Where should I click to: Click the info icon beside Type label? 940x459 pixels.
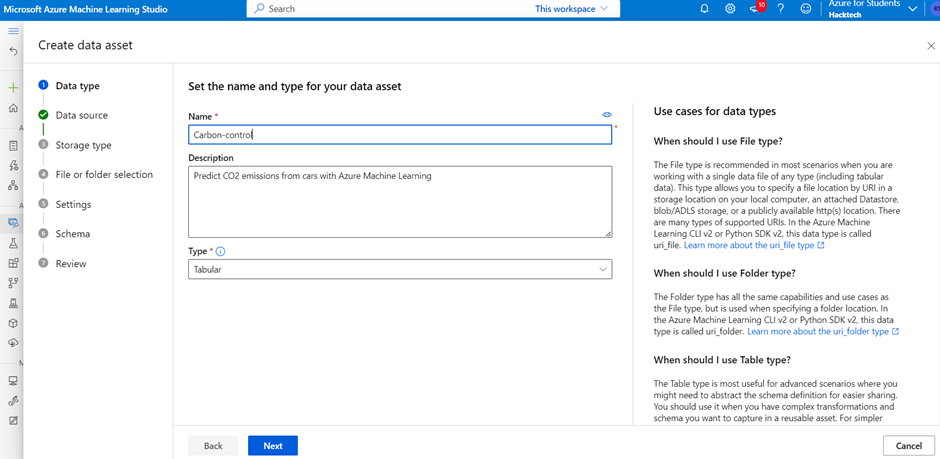click(220, 251)
